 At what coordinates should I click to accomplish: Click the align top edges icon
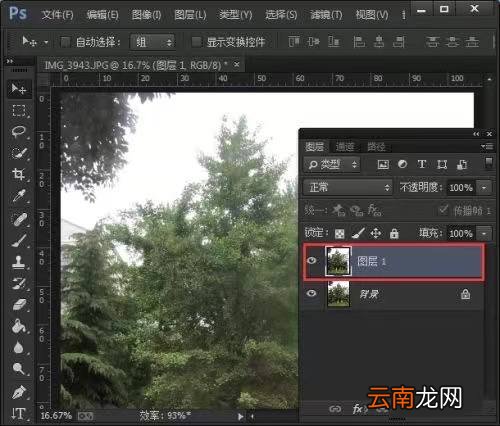pyautogui.click(x=294, y=42)
